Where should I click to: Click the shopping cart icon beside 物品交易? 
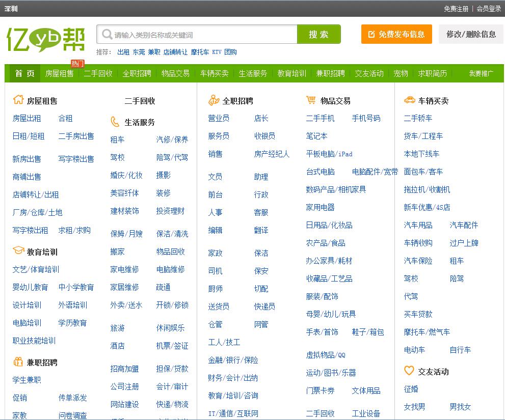(311, 100)
